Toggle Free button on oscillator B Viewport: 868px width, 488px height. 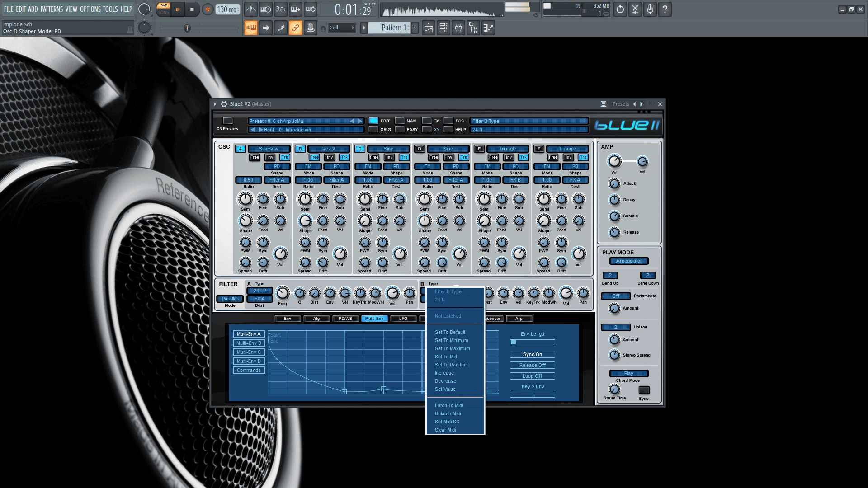pos(314,157)
